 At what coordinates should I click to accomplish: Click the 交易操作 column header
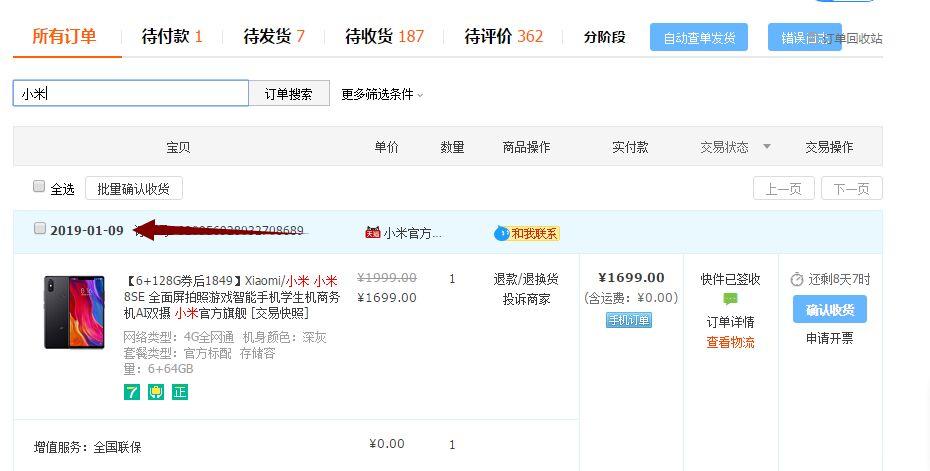(829, 147)
